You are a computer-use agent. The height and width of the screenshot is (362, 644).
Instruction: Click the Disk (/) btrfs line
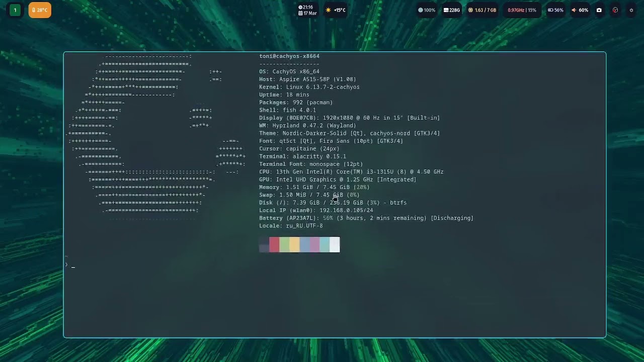click(333, 203)
